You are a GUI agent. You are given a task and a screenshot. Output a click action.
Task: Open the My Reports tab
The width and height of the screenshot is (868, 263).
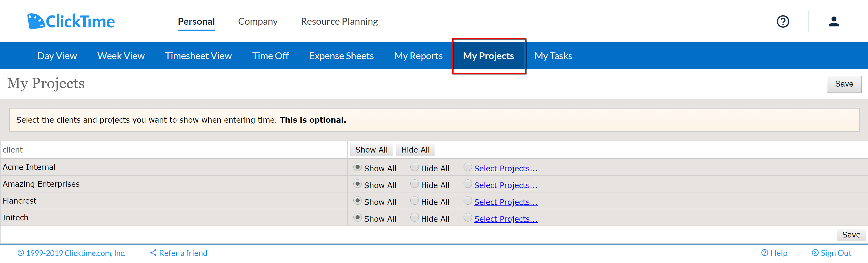click(419, 56)
